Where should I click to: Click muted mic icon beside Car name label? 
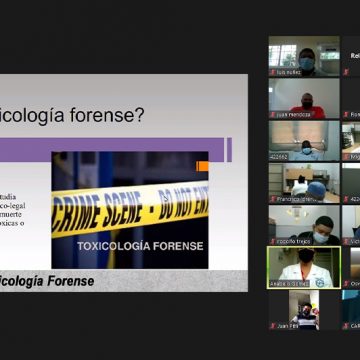347,326
